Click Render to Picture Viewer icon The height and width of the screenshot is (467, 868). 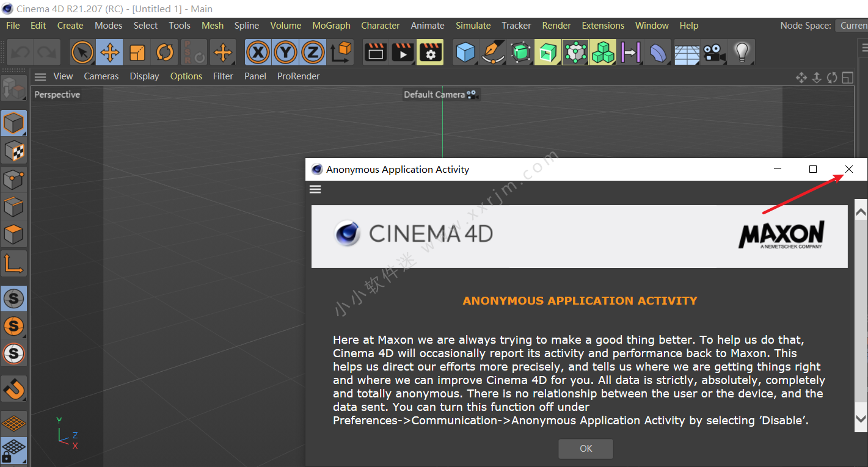click(x=403, y=52)
